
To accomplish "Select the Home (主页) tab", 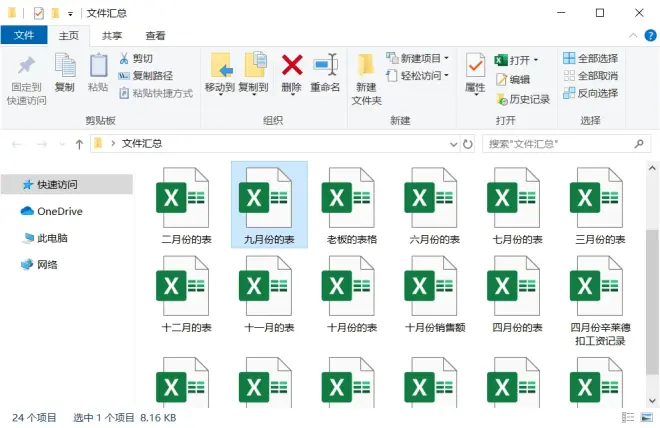I will pyautogui.click(x=69, y=35).
